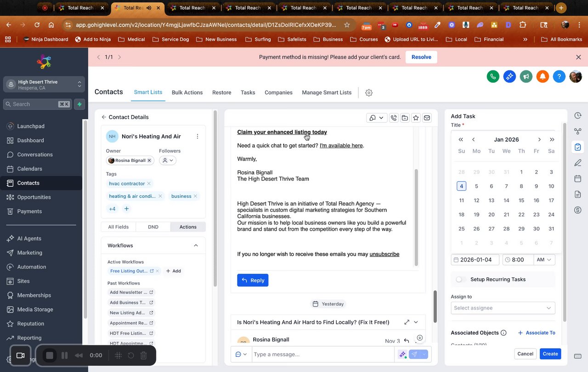Switch to the Smart Lists tab
Image resolution: width=588 pixels, height=372 pixels.
148,92
